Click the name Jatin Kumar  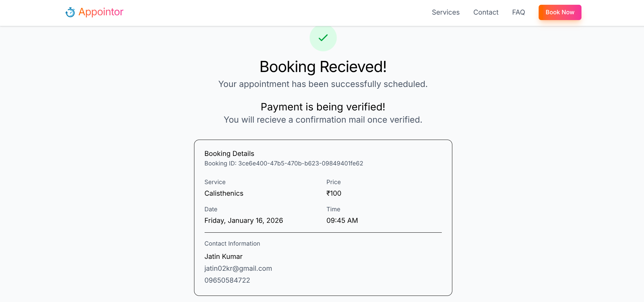pos(224,256)
